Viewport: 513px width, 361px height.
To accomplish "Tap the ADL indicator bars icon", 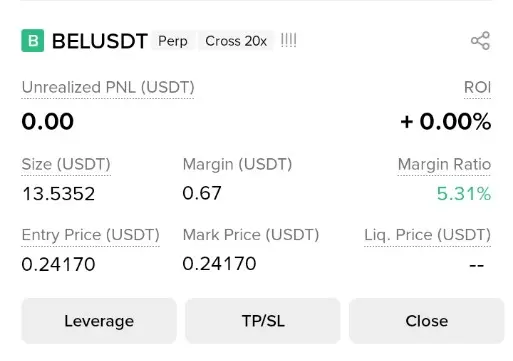I will click(288, 40).
